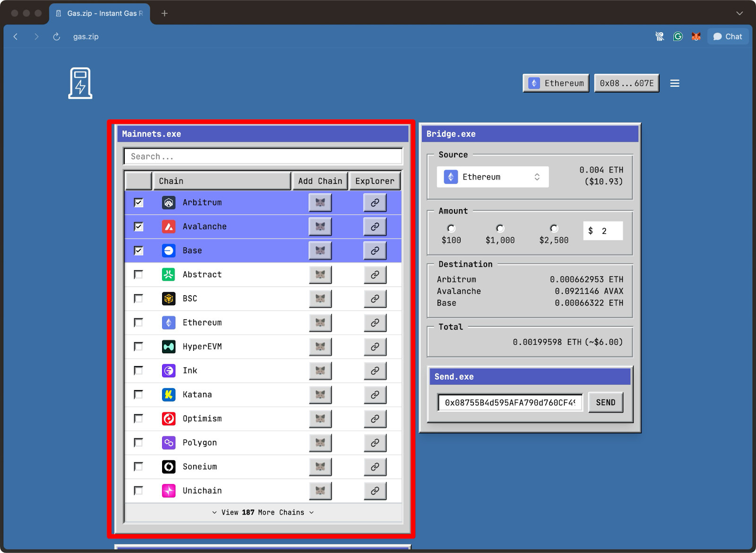Open the 0x08...607E wallet address menu
Viewport: 756px width, 553px height.
[627, 83]
